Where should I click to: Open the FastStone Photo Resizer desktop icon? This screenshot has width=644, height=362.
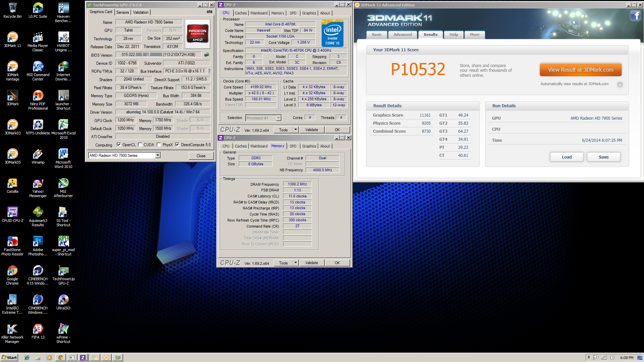pos(12,246)
